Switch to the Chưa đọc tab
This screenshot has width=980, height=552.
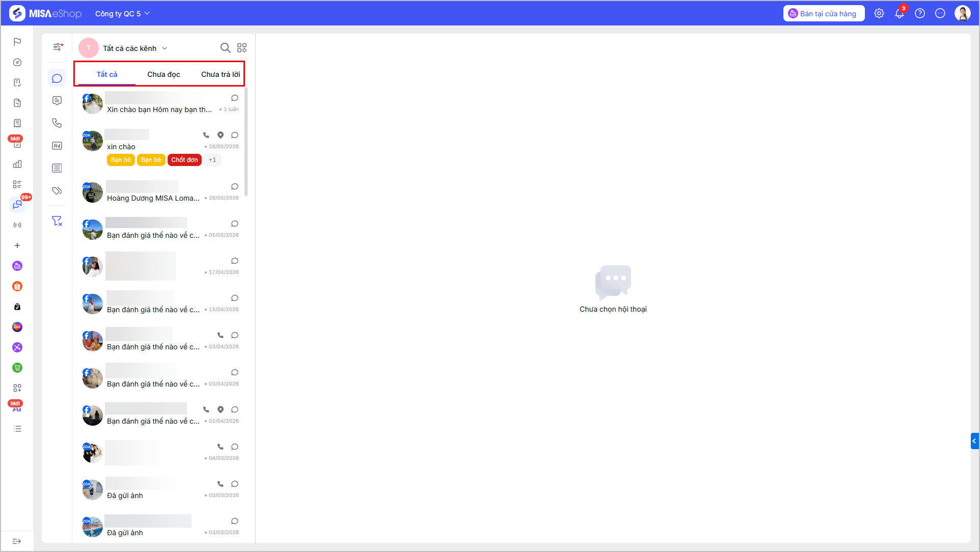(164, 74)
